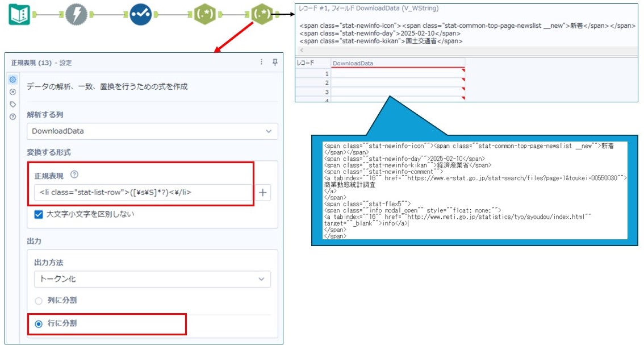Viewport: 644px width, 345px height.
Task: Open the annotation tag icon in sidebar
Action: (x=12, y=104)
